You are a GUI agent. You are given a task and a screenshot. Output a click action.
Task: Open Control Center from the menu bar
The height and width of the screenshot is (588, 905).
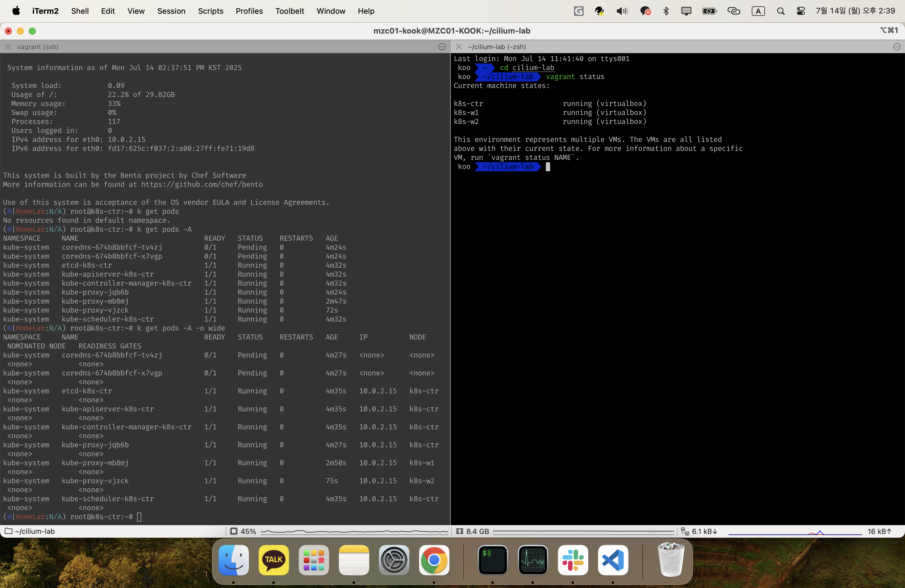pos(801,11)
